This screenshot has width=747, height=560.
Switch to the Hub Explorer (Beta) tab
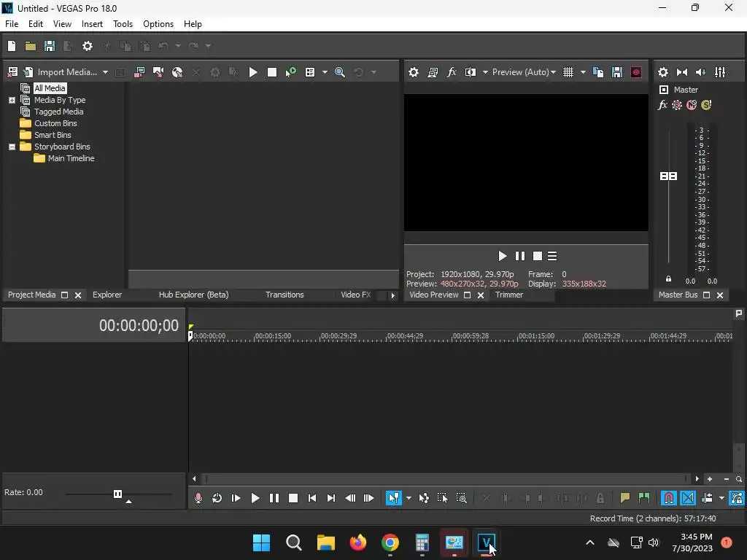(193, 295)
